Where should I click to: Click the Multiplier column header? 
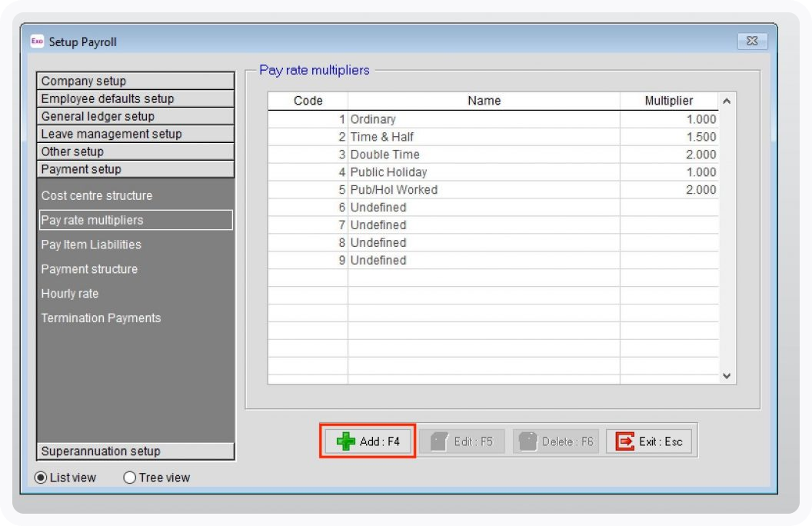(x=668, y=101)
